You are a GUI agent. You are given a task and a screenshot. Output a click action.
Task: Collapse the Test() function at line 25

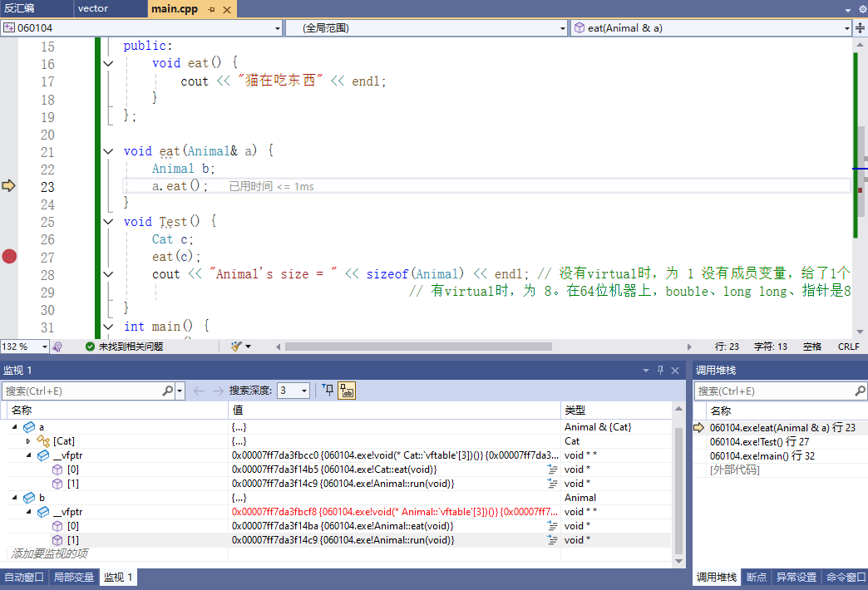108,221
